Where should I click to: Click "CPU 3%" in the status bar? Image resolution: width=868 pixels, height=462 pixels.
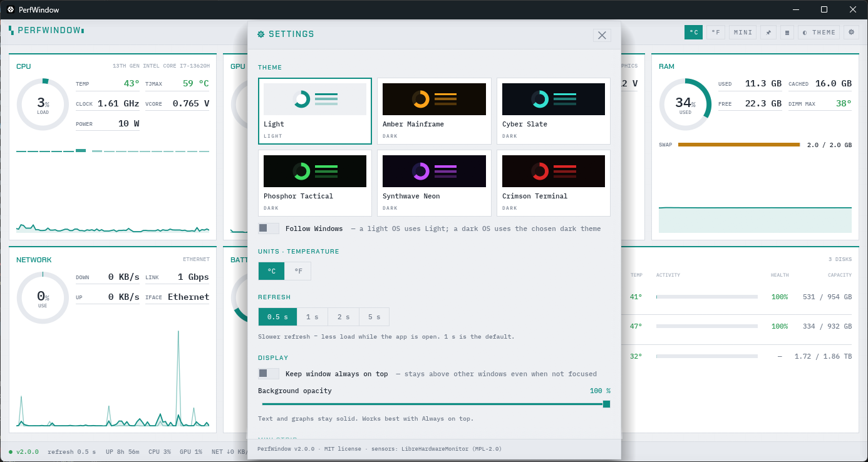(x=160, y=451)
